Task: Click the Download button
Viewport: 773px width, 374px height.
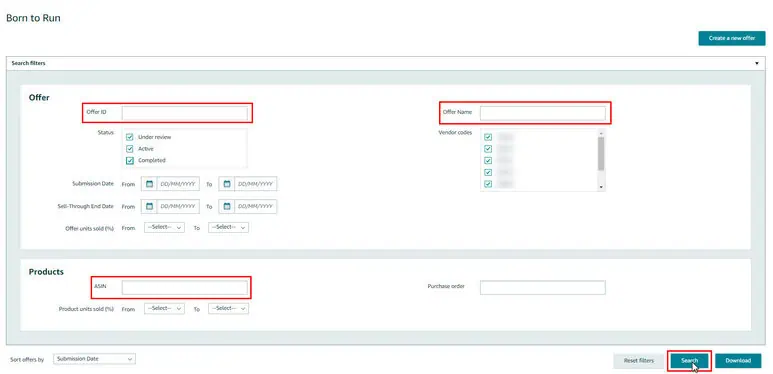Action: (x=738, y=361)
